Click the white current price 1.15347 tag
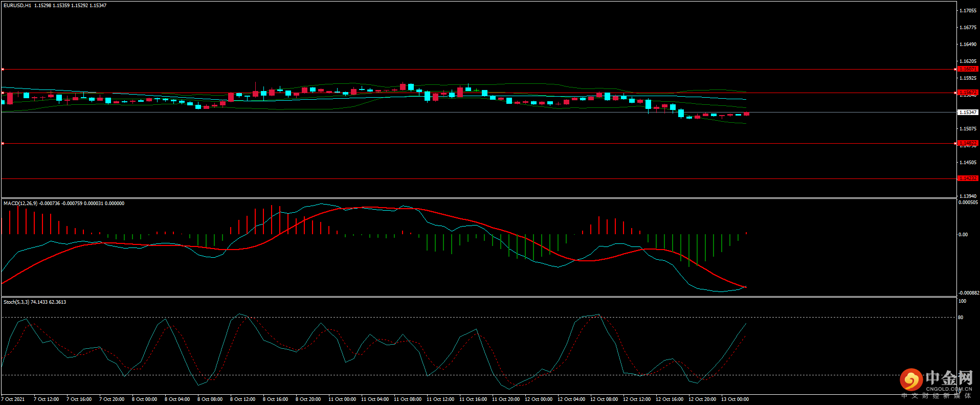 [967, 112]
